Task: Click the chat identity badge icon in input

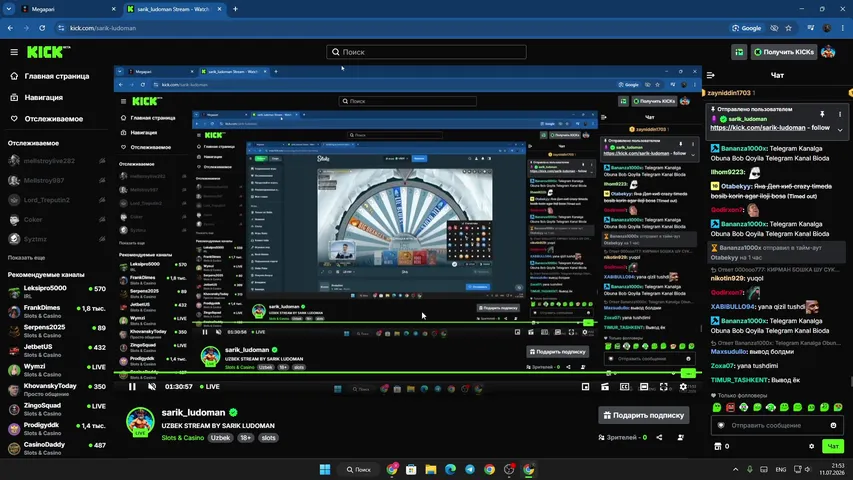Action: (x=721, y=425)
